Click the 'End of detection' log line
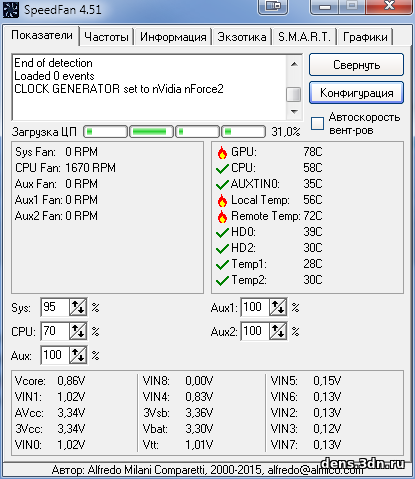Viewport: 415px width, 479px height. [x=53, y=63]
